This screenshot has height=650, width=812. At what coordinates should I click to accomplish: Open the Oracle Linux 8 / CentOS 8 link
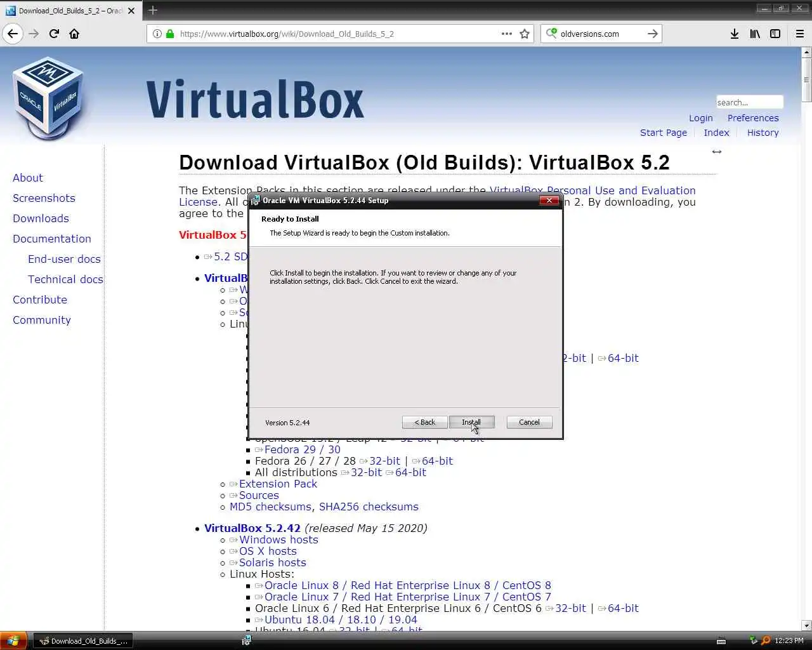coord(407,585)
